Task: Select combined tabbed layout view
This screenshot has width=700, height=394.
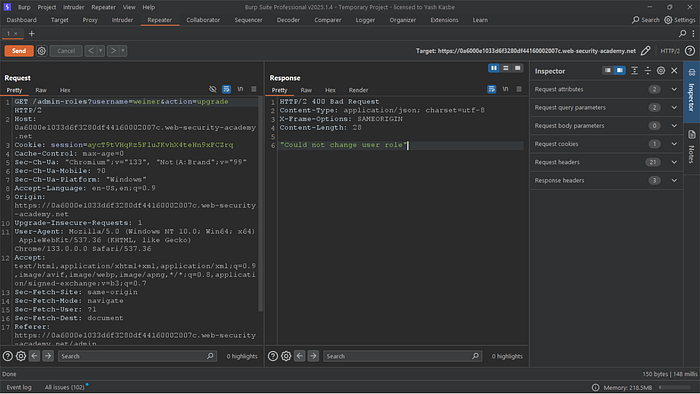Action: click(x=517, y=68)
